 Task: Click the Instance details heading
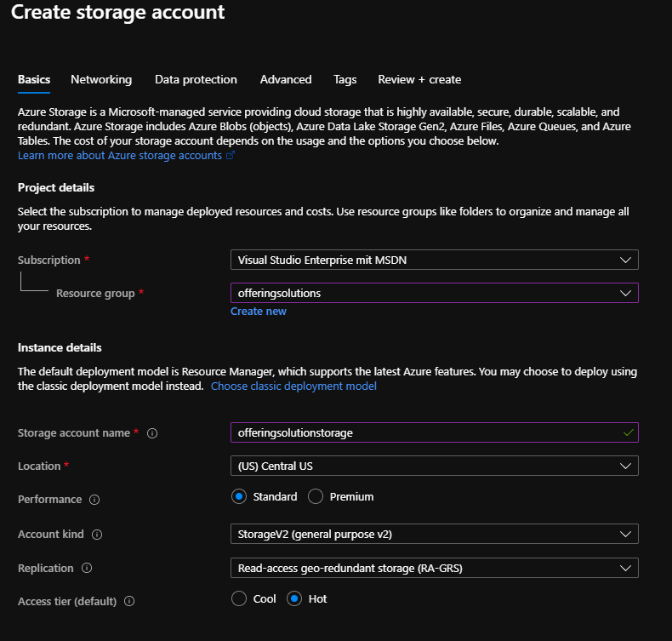[x=60, y=347]
